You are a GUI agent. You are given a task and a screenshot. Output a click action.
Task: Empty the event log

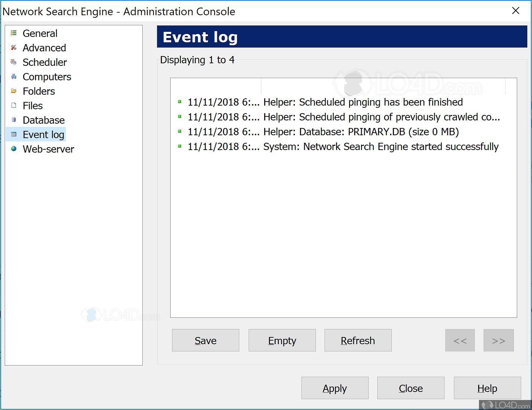pos(282,340)
